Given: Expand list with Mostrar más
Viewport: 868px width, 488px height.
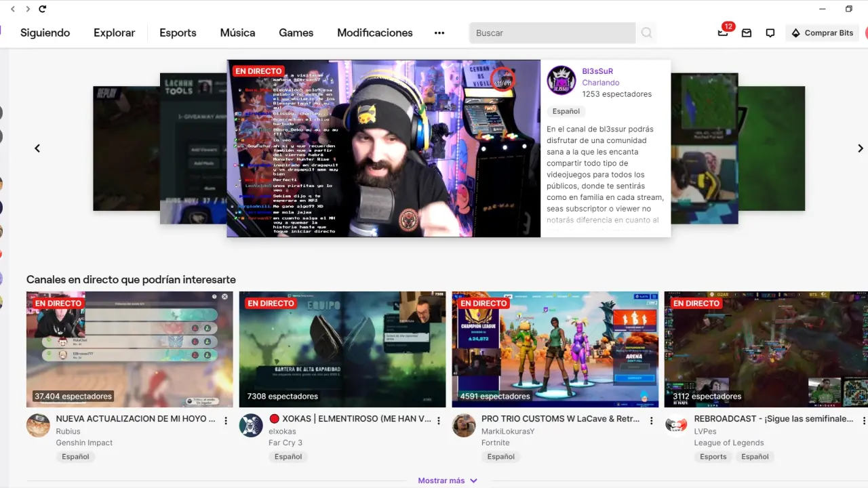Looking at the screenshot, I should tap(448, 481).
